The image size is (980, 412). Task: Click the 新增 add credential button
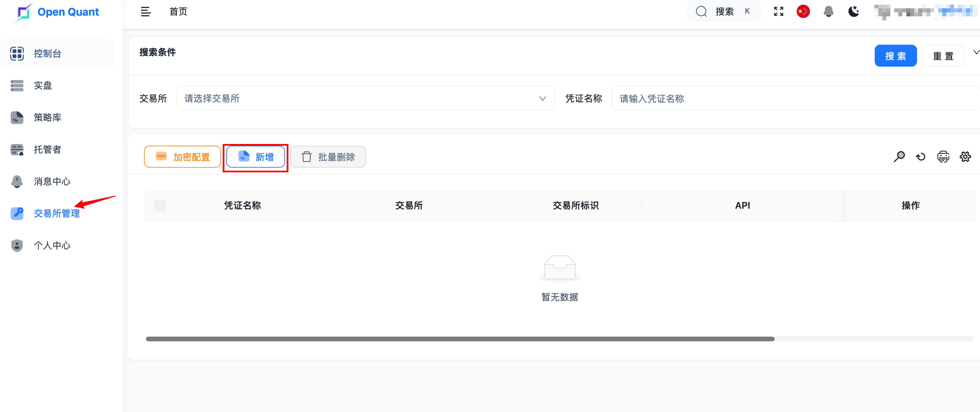click(255, 156)
